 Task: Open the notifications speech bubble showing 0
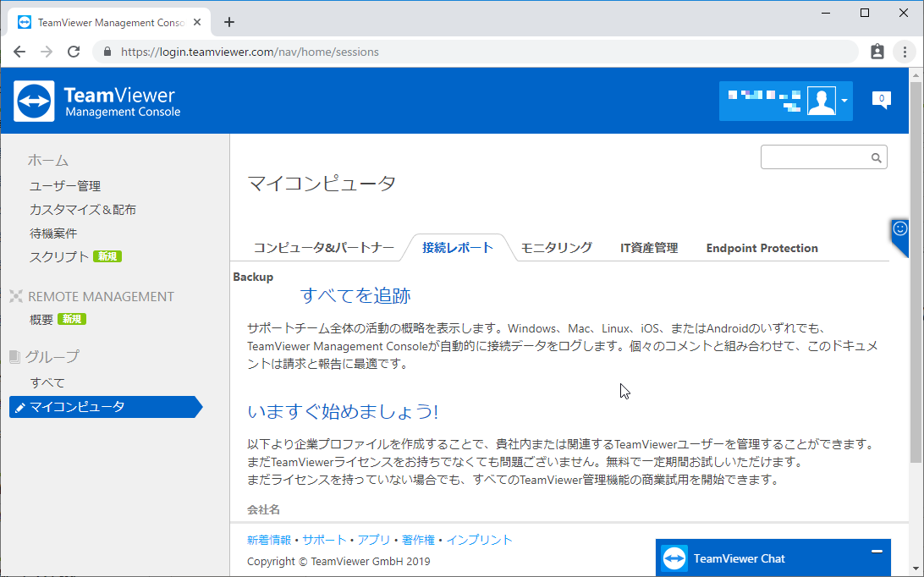coord(882,98)
